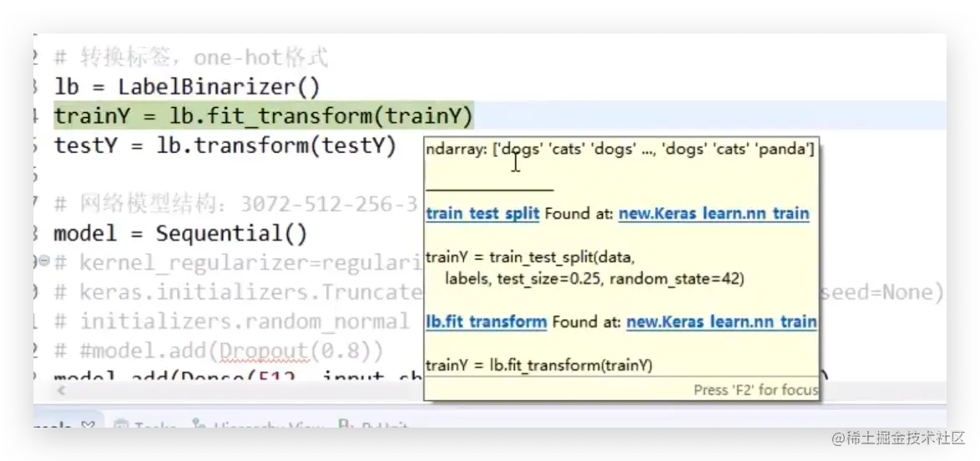Click the '# #model.add(Dropout(0.8))' comment line
Screen dimensions: 980x461
tap(218, 352)
